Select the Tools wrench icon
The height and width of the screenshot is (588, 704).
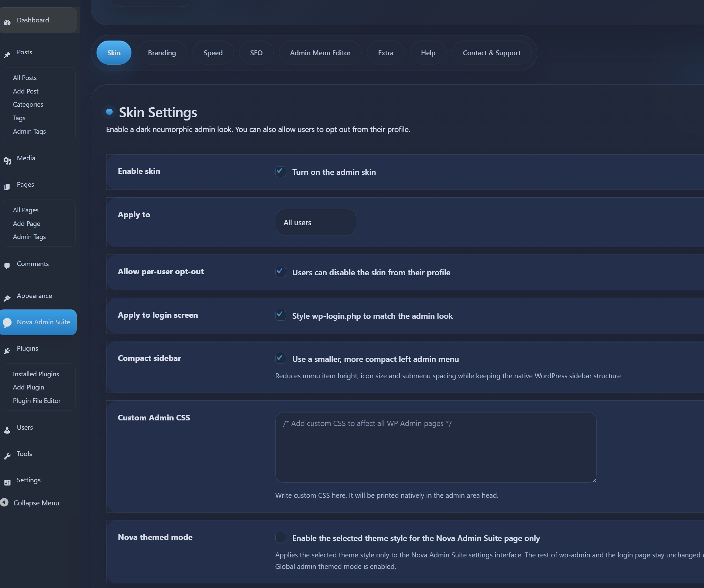point(7,456)
